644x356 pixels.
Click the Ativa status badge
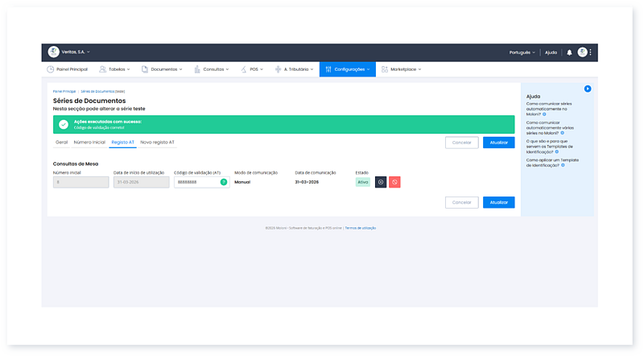click(x=363, y=182)
